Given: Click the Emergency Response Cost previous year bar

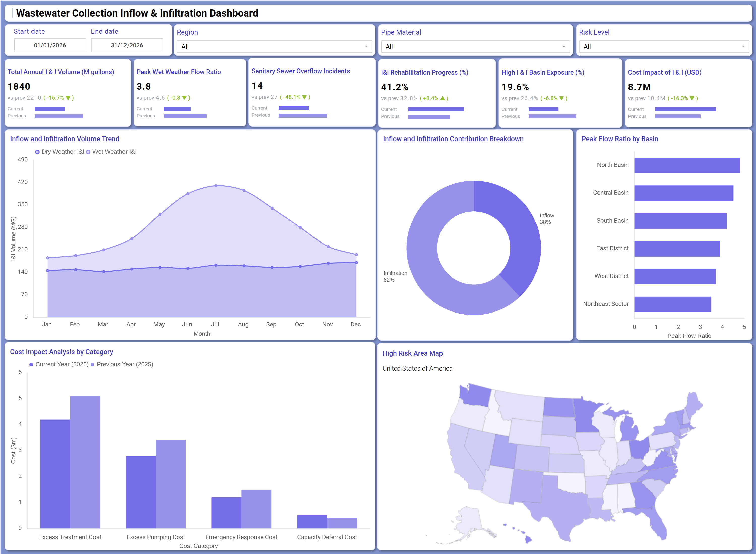Looking at the screenshot, I should click(256, 509).
